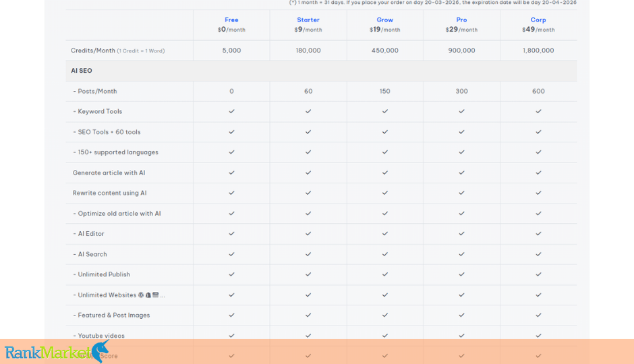Click the Youtube videos checkmark under Corp
Screen dimensions: 634x364
tap(539, 335)
